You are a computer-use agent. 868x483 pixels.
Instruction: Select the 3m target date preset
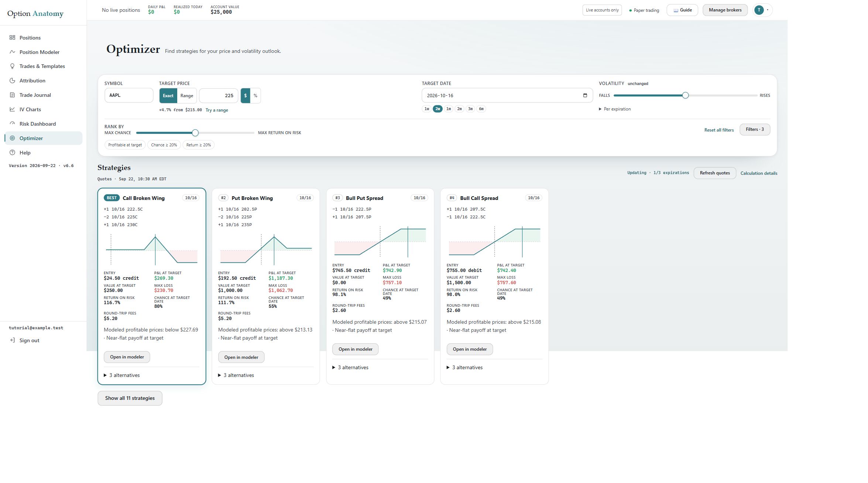(470, 109)
